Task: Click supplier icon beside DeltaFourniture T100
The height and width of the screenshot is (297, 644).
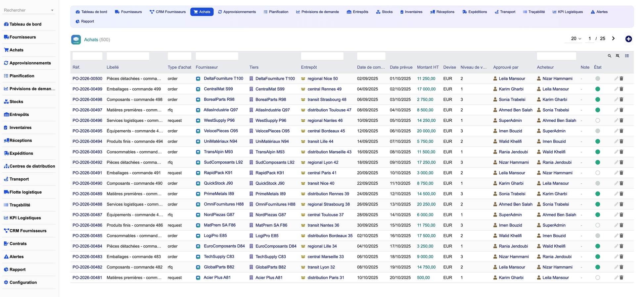Action: point(198,79)
